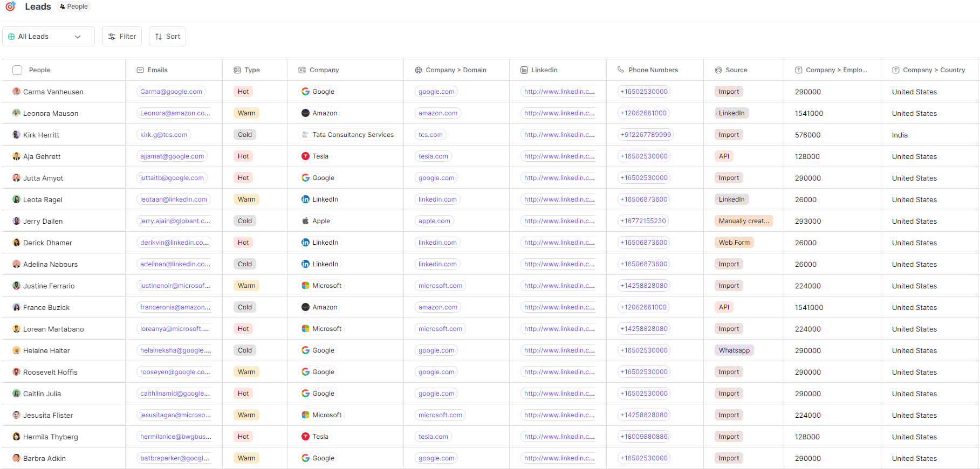This screenshot has width=980, height=469.
Task: Click Derick Dhamer's avatar icon
Action: click(x=17, y=243)
